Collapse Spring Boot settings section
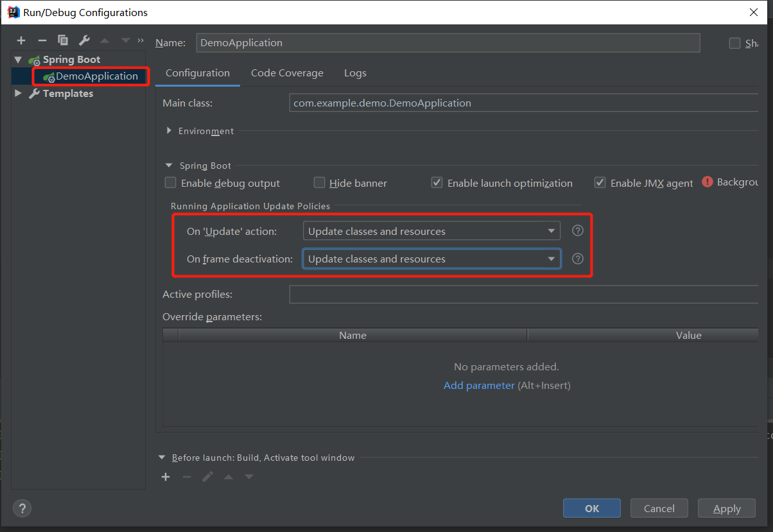 [169, 166]
